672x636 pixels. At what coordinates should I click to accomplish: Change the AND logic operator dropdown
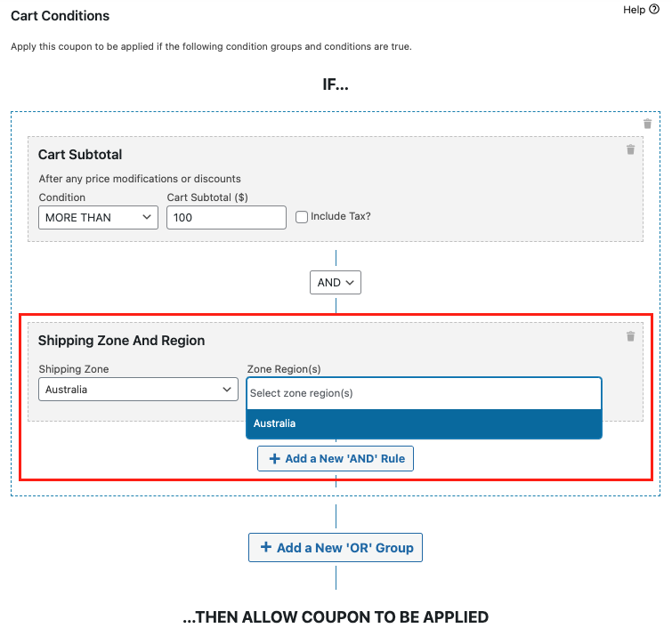(336, 282)
